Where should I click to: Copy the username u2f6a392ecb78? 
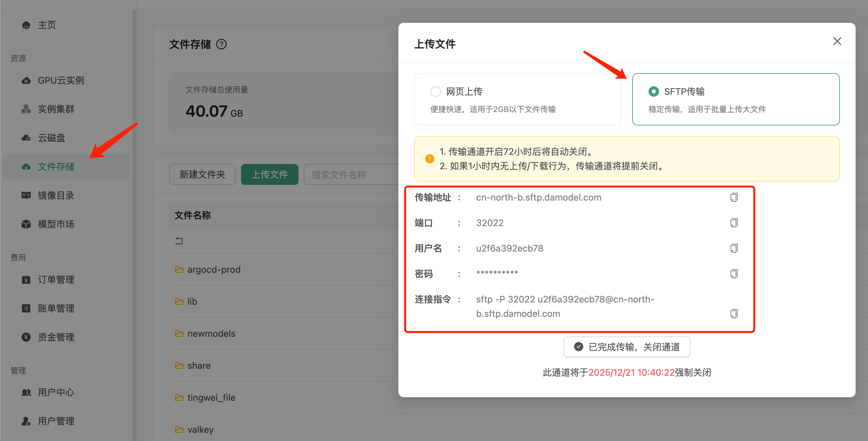[x=733, y=249]
